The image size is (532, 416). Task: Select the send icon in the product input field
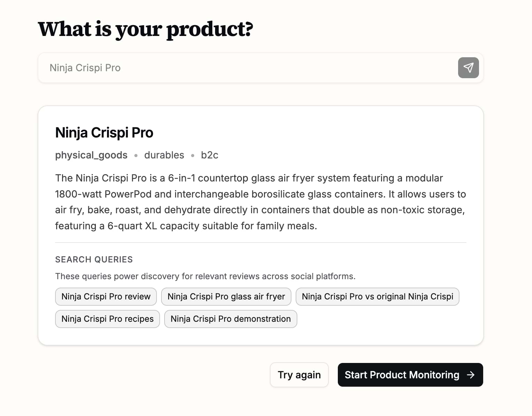[x=468, y=67]
